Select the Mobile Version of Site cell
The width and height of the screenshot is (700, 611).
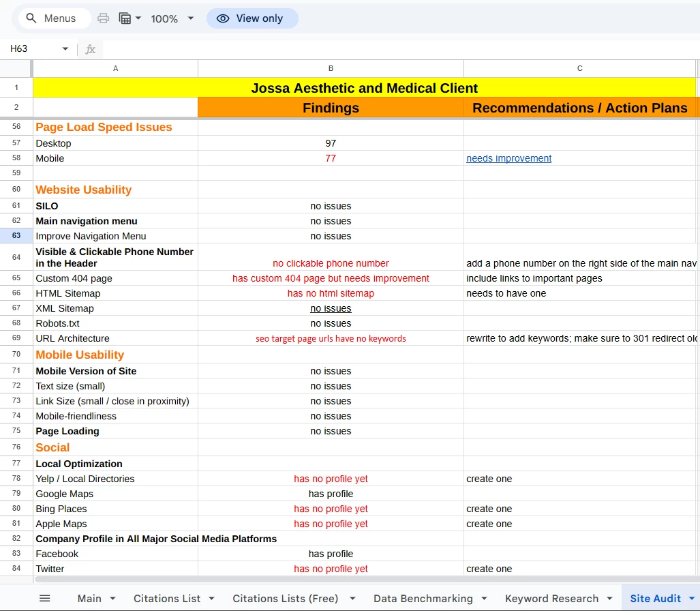click(116, 371)
